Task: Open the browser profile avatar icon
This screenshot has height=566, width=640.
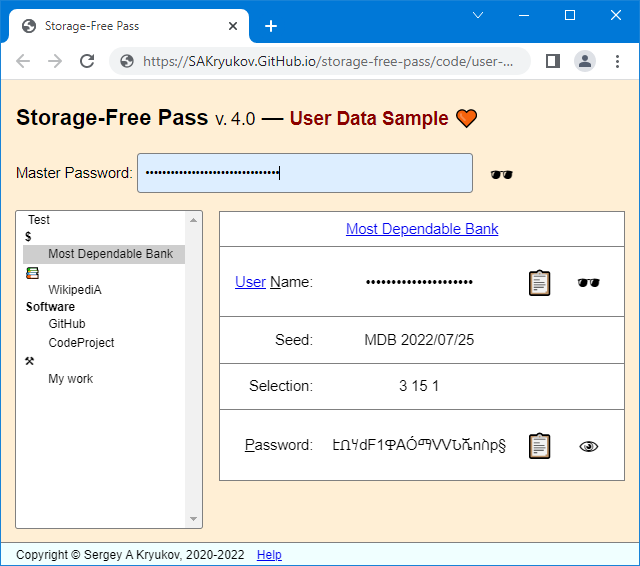Action: [585, 61]
